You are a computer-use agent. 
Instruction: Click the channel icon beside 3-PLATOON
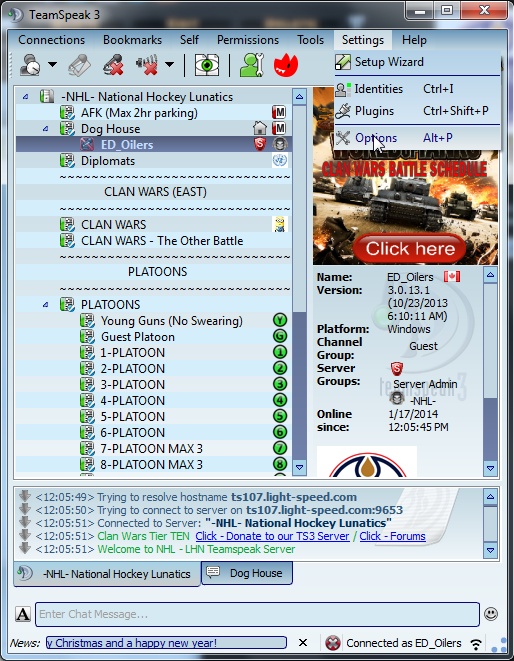point(87,384)
